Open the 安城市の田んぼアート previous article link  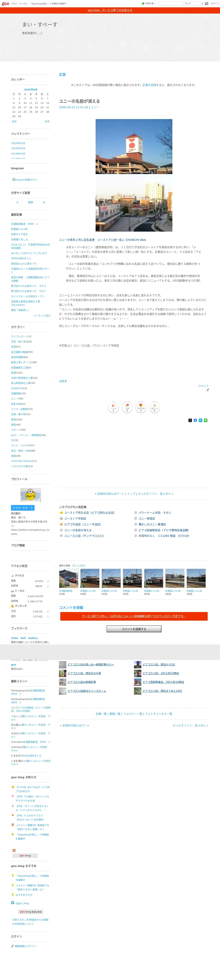(111, 494)
